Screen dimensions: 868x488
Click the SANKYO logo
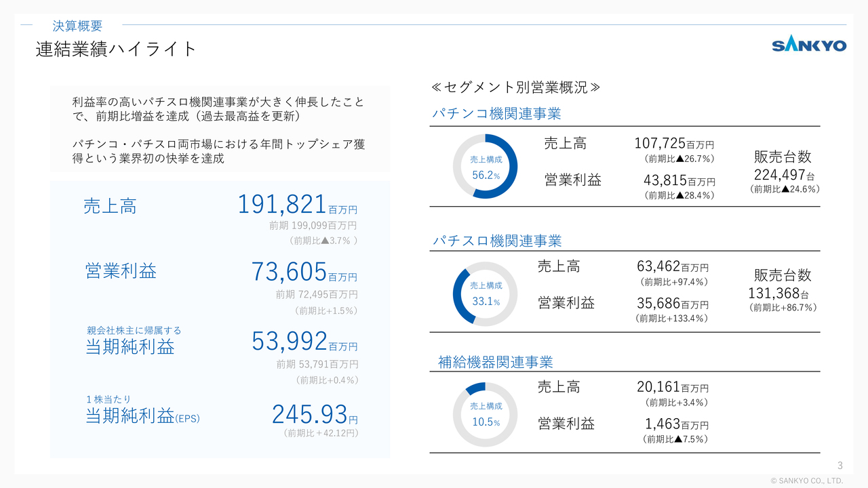pyautogui.click(x=808, y=45)
